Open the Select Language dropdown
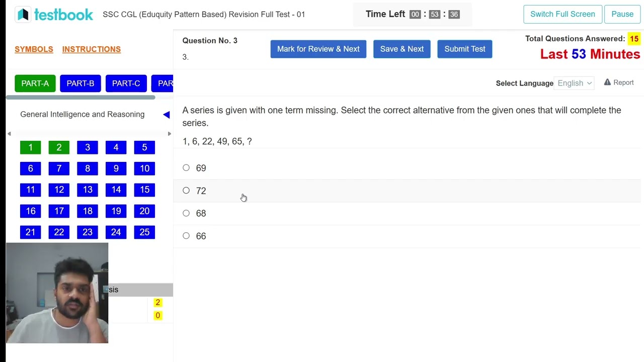Image resolution: width=644 pixels, height=362 pixels. coord(574,83)
